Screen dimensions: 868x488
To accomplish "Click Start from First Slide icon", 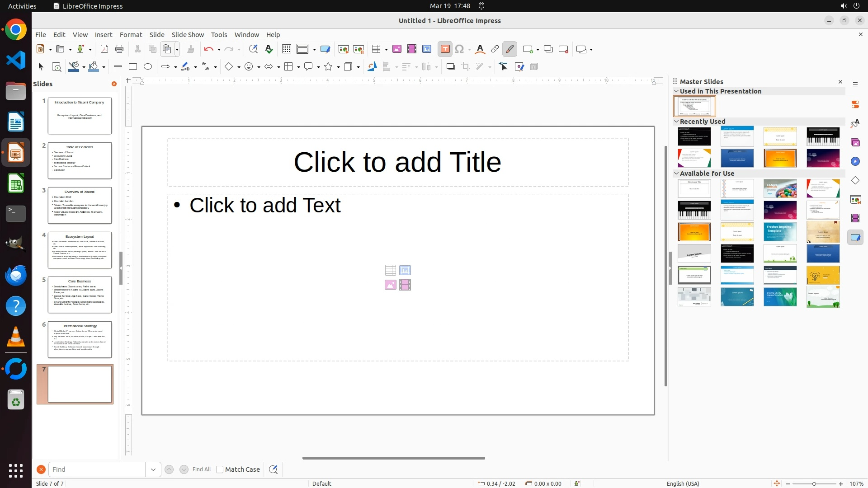I will (343, 49).
